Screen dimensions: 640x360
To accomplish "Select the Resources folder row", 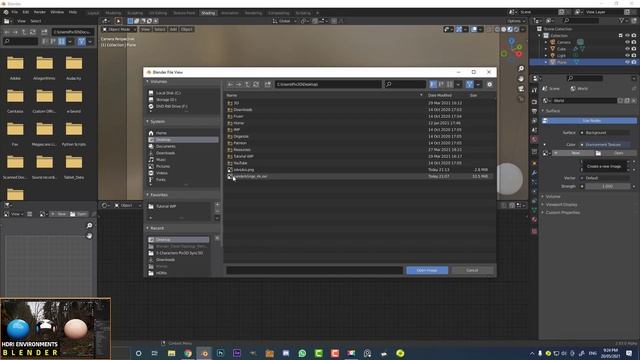I will point(359,150).
